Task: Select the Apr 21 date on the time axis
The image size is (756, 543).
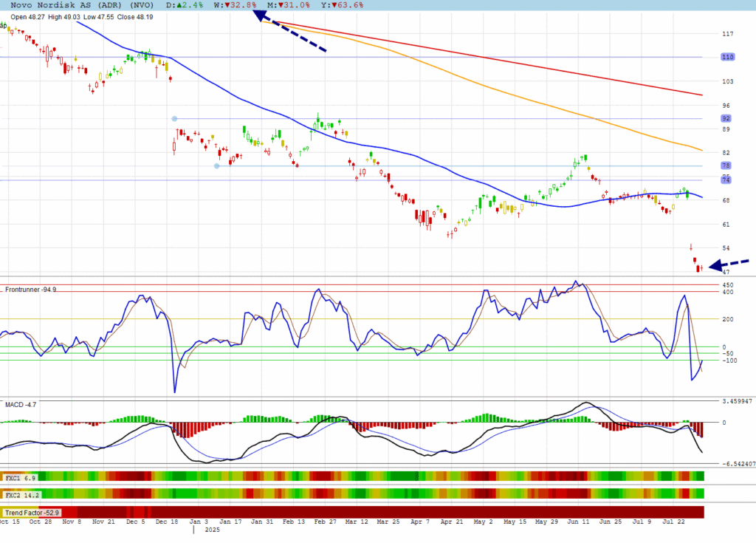Action: pyautogui.click(x=452, y=522)
